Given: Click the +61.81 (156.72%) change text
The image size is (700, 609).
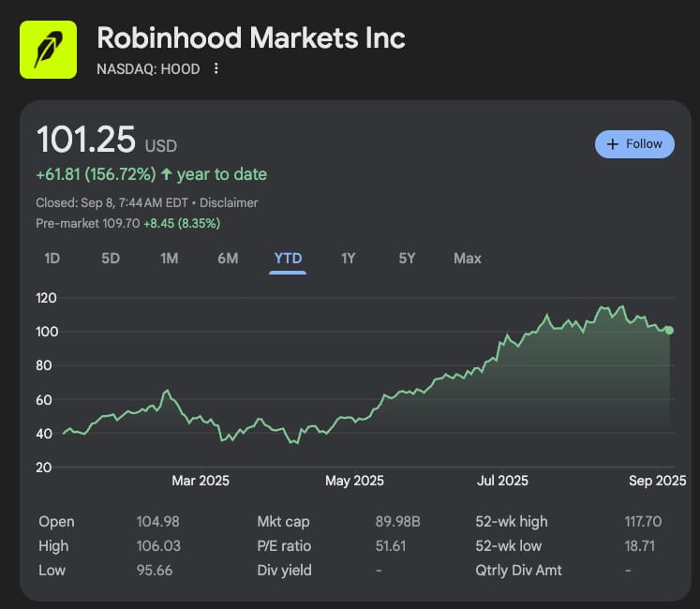Looking at the screenshot, I should [x=96, y=174].
